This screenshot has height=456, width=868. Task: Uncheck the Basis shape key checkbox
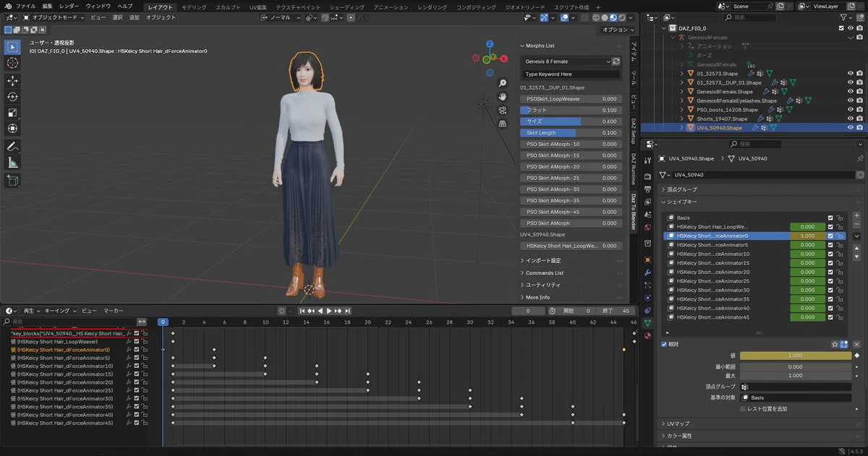(x=830, y=218)
